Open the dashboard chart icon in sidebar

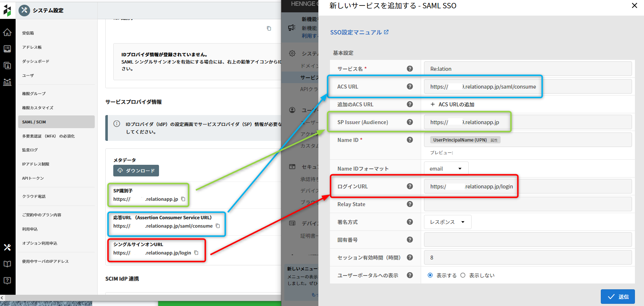(7, 82)
